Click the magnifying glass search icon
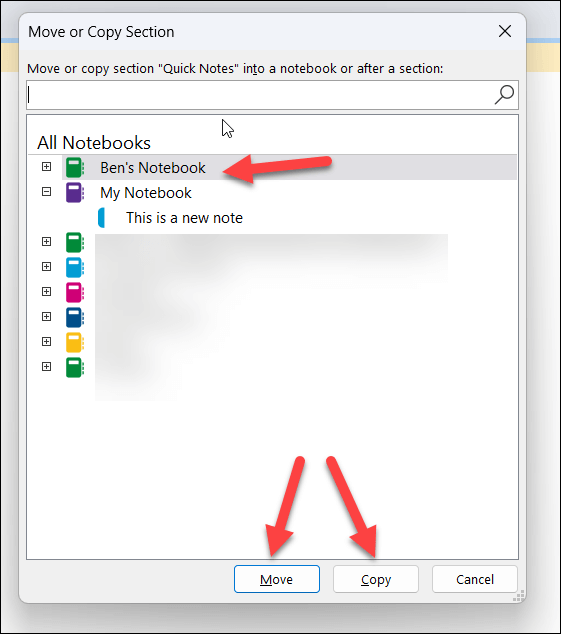This screenshot has height=634, width=561. 504,95
